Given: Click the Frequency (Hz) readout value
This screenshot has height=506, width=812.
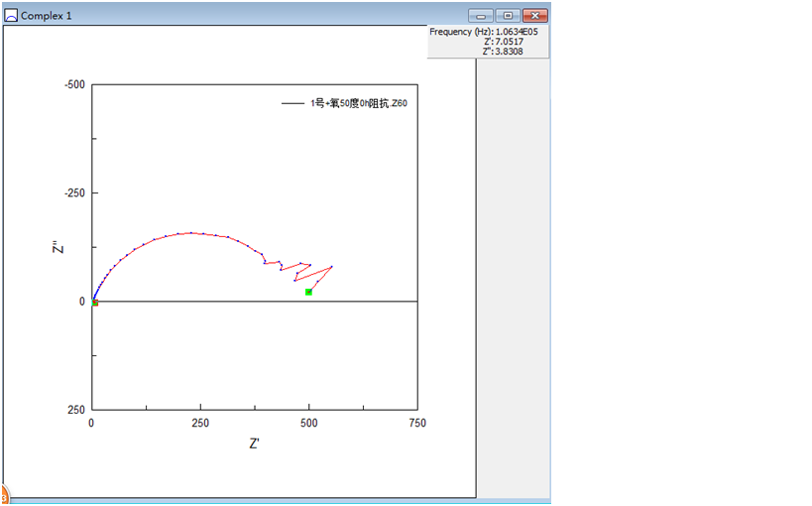Looking at the screenshot, I should 517,32.
